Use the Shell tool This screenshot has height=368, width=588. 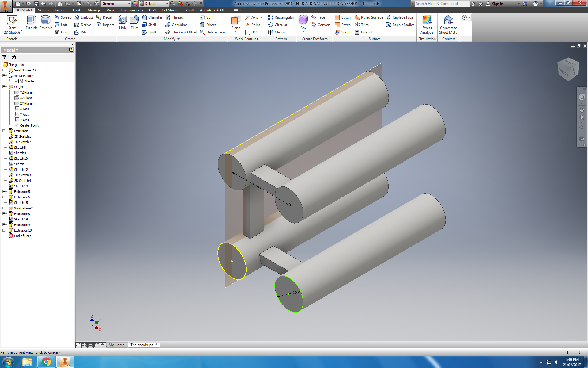point(149,25)
